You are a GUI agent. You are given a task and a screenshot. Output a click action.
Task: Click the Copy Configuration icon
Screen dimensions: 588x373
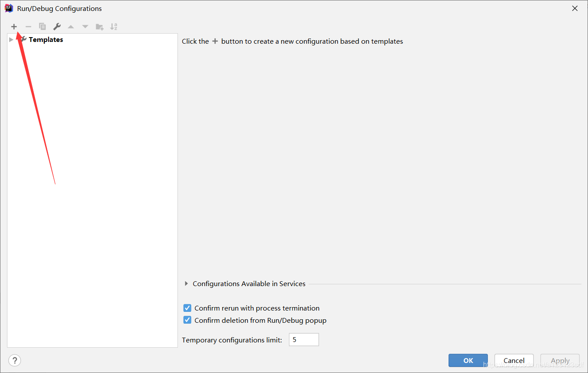point(42,27)
